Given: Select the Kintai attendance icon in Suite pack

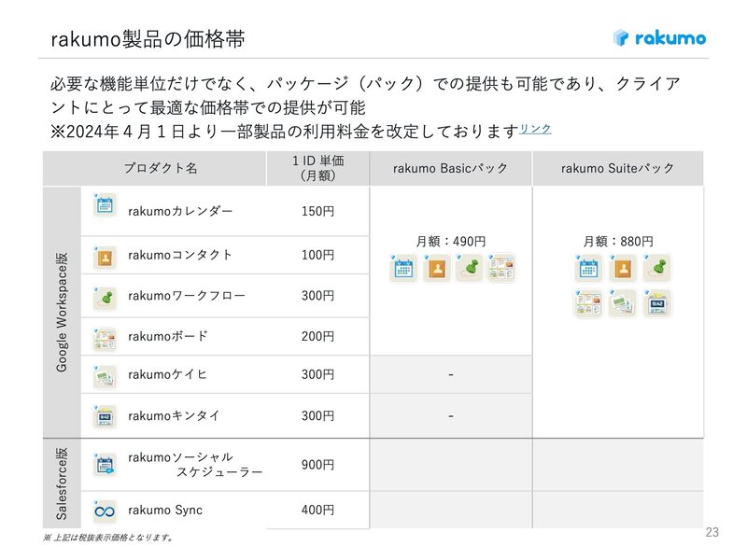Looking at the screenshot, I should 657,303.
